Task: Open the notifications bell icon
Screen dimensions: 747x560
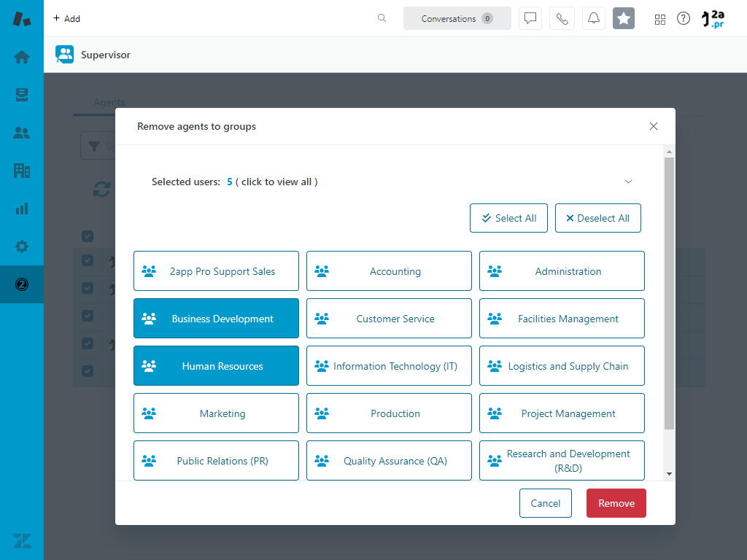Action: pos(594,19)
